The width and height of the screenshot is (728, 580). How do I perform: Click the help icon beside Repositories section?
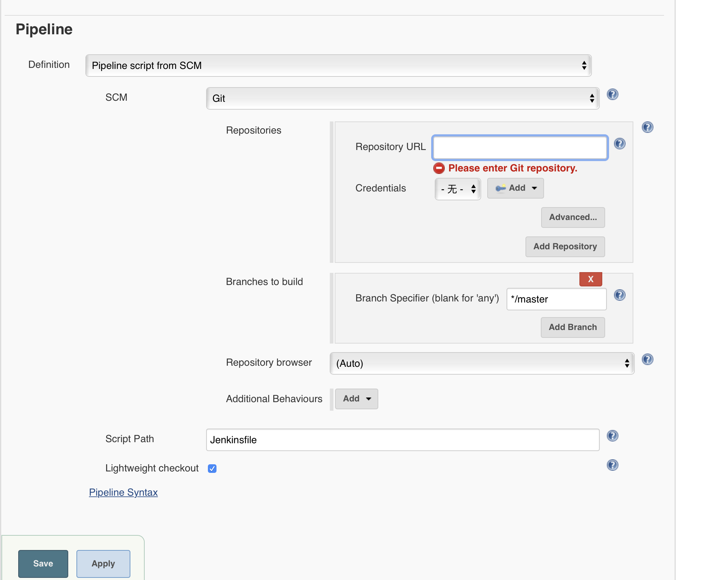(x=647, y=127)
